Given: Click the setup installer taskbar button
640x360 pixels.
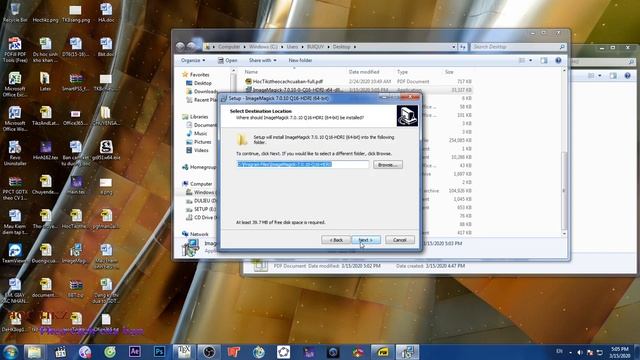Looking at the screenshot, I should (407, 352).
